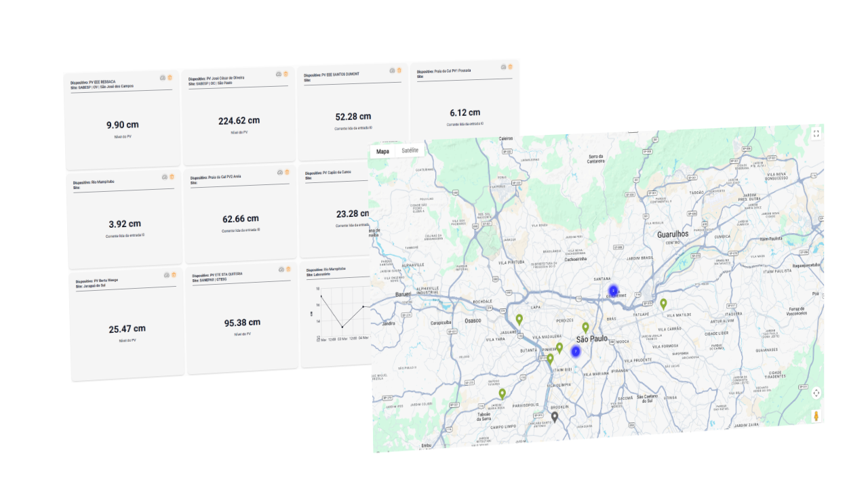Delete the Praia da Cal PV1 Pousada card
This screenshot has height=488, width=868.
[x=510, y=66]
